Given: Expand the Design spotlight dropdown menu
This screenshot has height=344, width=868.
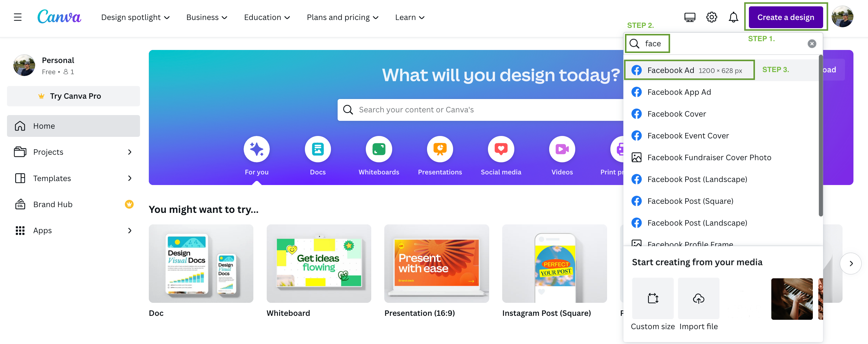Looking at the screenshot, I should [x=136, y=17].
